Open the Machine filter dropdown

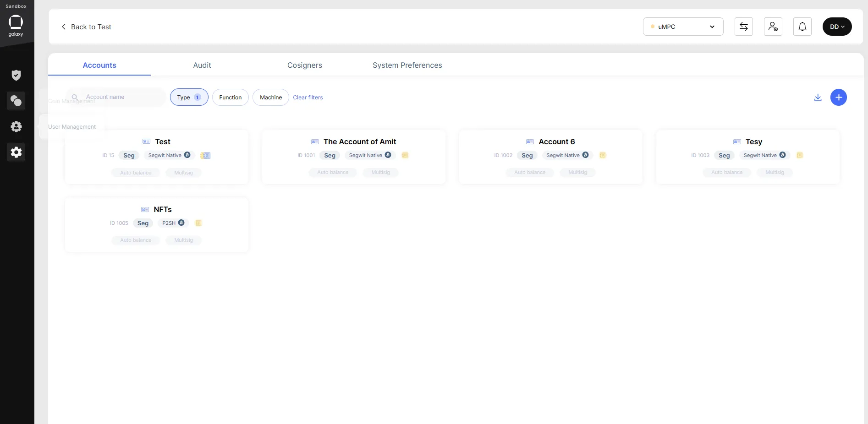click(x=271, y=98)
